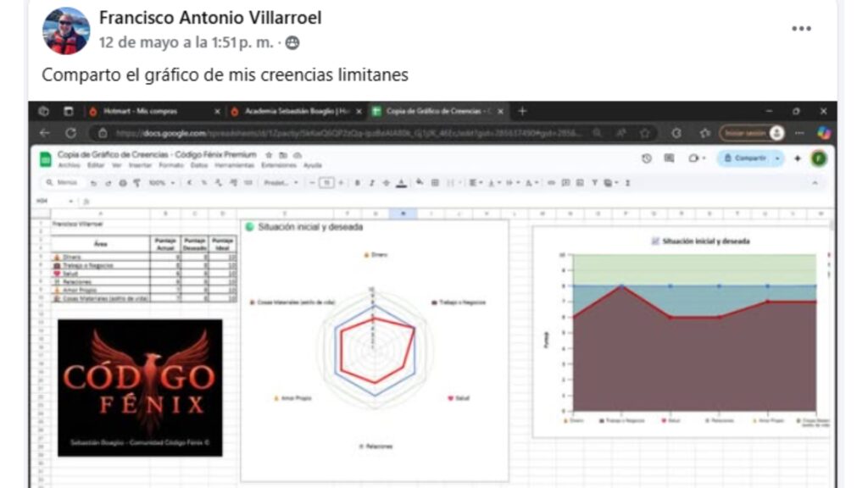Open the Archivo menu
Viewport: 868px width, 488px height.
click(70, 165)
